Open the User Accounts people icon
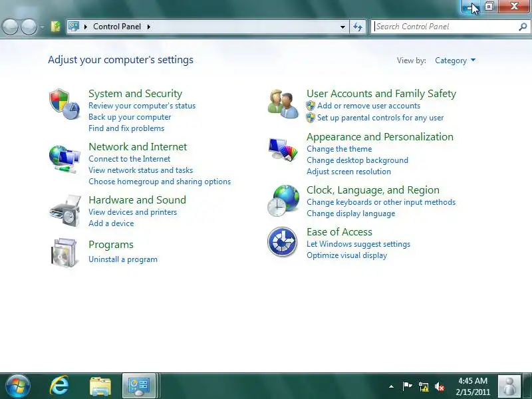 click(x=283, y=104)
